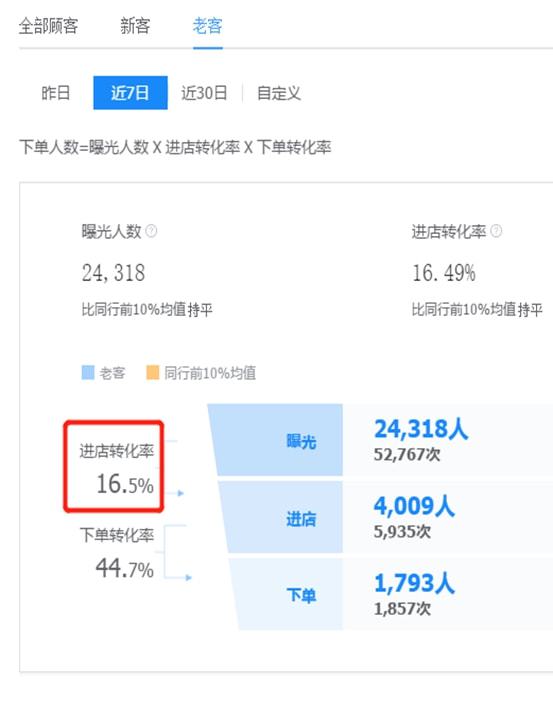553x705 pixels.
Task: Open the 自定义 custom date range
Action: coord(279,93)
